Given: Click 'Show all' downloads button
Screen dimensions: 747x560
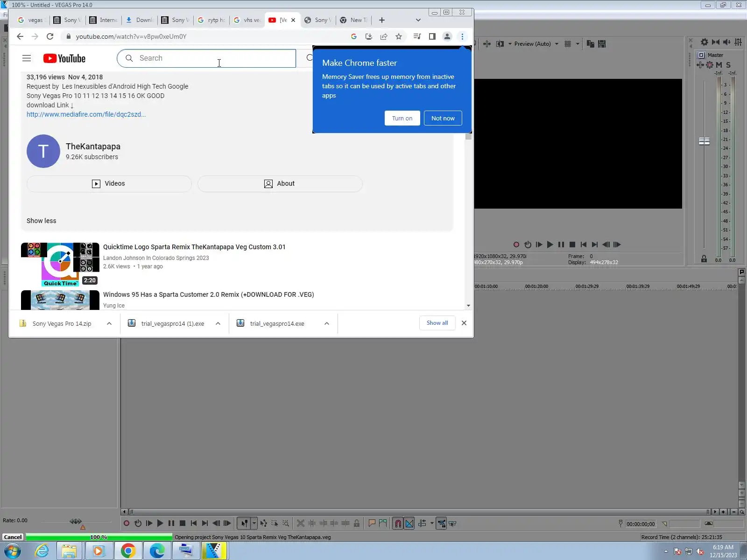Looking at the screenshot, I should pos(437,323).
